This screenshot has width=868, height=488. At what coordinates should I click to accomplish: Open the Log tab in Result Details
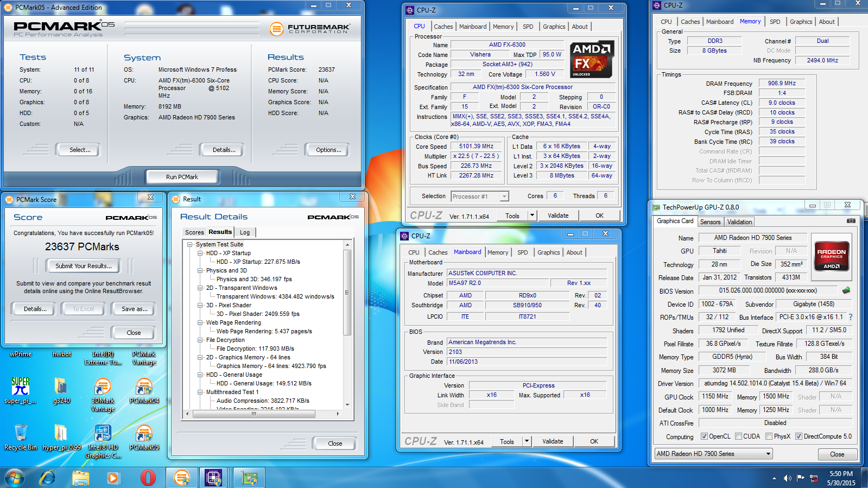tap(245, 232)
